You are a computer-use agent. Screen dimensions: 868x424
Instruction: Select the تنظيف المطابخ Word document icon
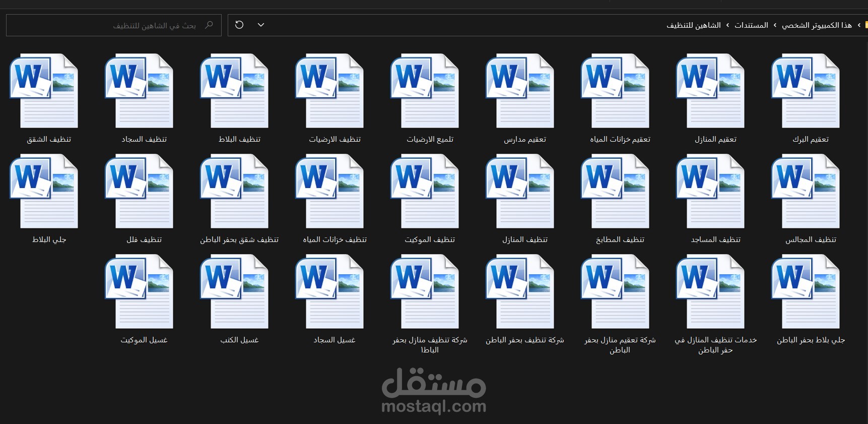click(615, 191)
